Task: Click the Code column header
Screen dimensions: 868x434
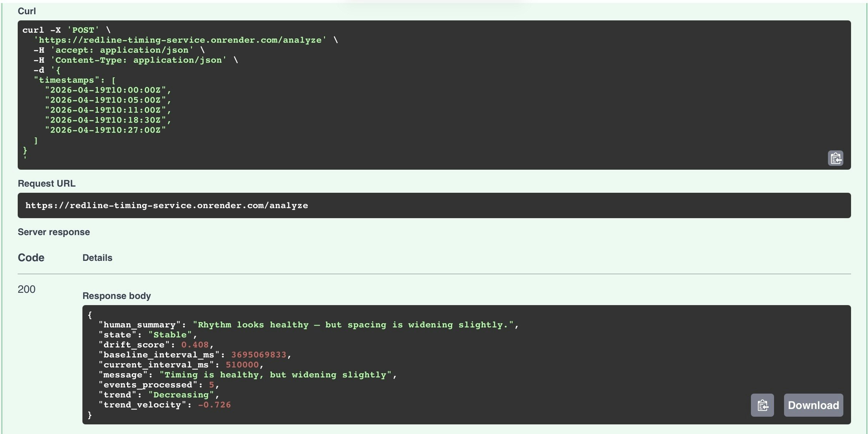Action: pos(31,258)
